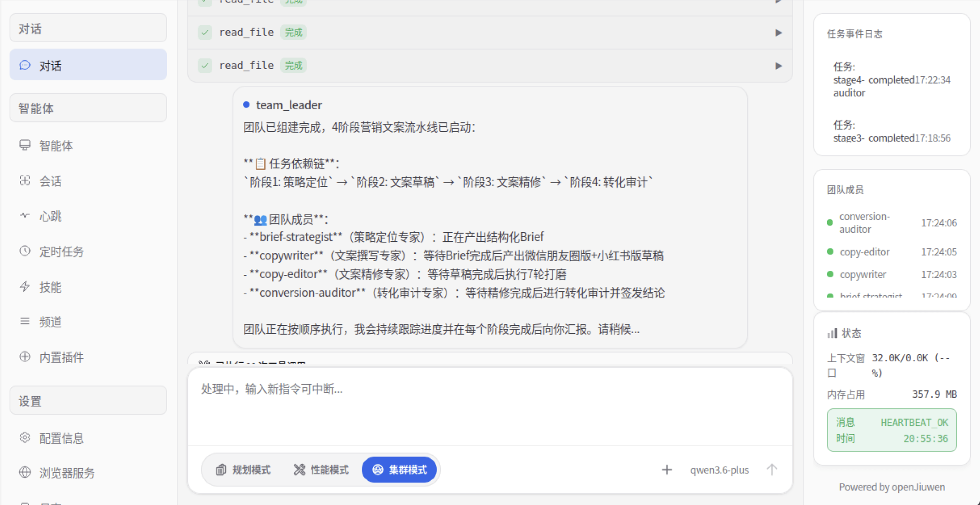This screenshot has height=505, width=980.
Task: Click the lightning icon beside 技能
Action: pos(25,286)
